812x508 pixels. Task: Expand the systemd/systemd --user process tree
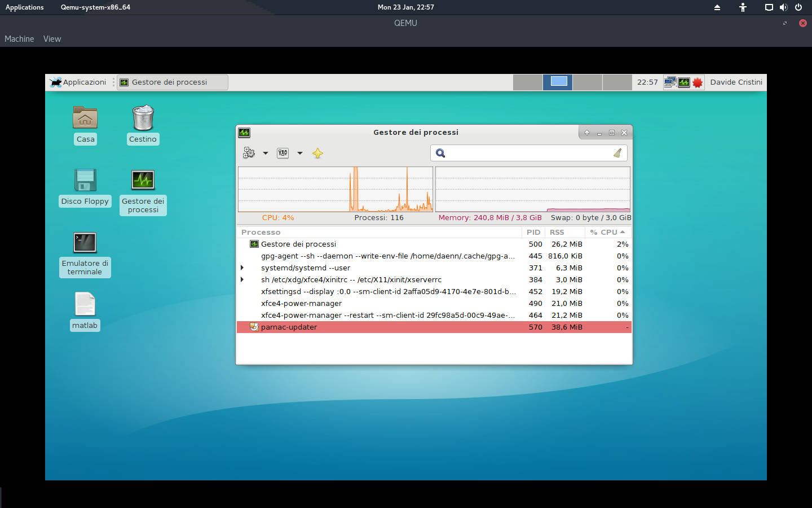242,268
